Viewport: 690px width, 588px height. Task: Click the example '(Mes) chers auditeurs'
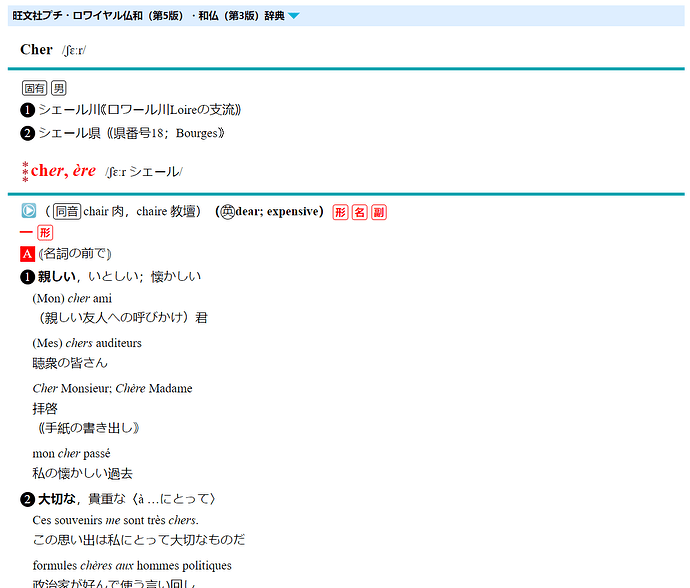pos(87,343)
